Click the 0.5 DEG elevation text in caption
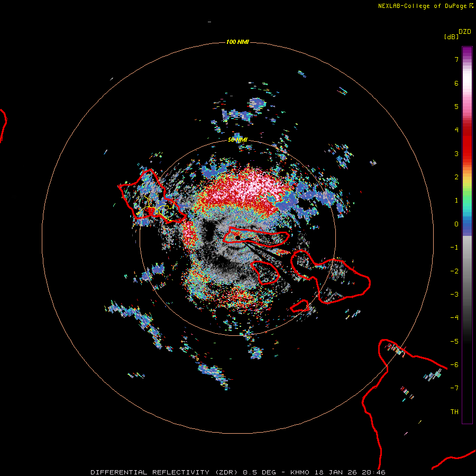 260,472
